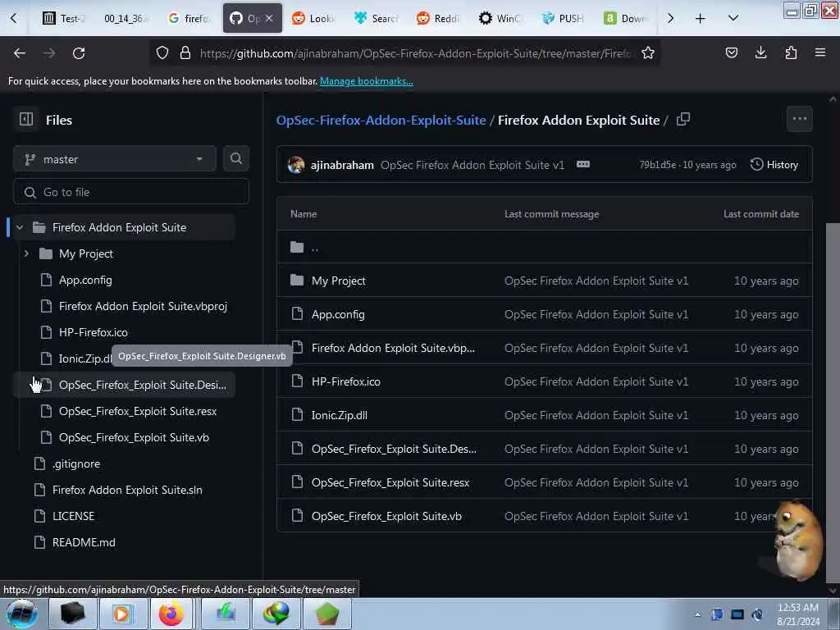The image size is (840, 630).
Task: Open OpSec_Firefox_Exploit Suite.vb in table
Action: click(386, 517)
